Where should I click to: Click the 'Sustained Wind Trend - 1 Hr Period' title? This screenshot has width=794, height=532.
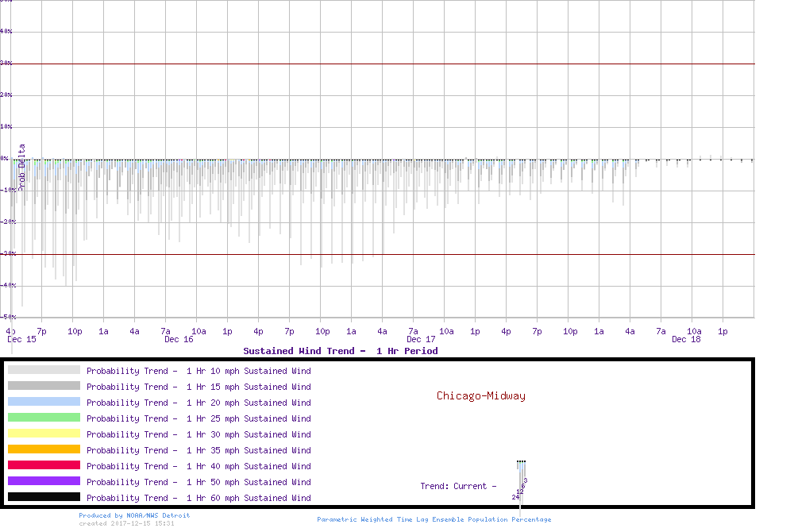point(340,351)
